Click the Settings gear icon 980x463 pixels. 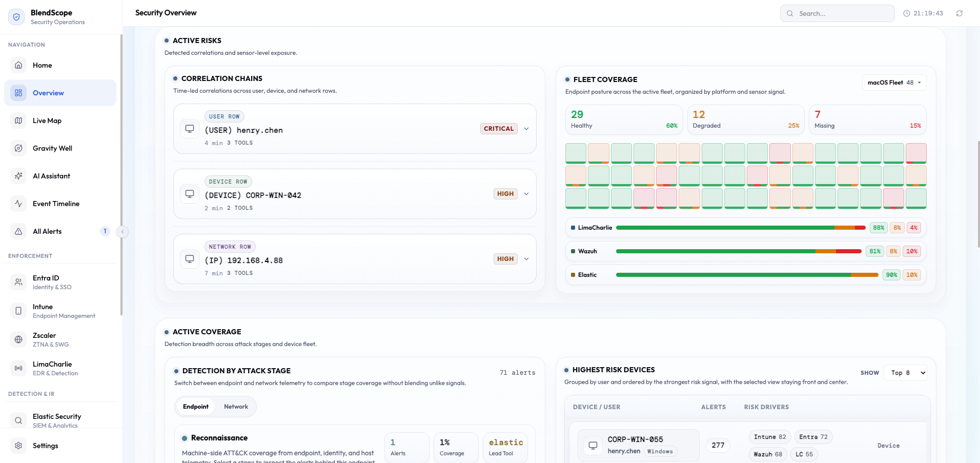point(18,446)
